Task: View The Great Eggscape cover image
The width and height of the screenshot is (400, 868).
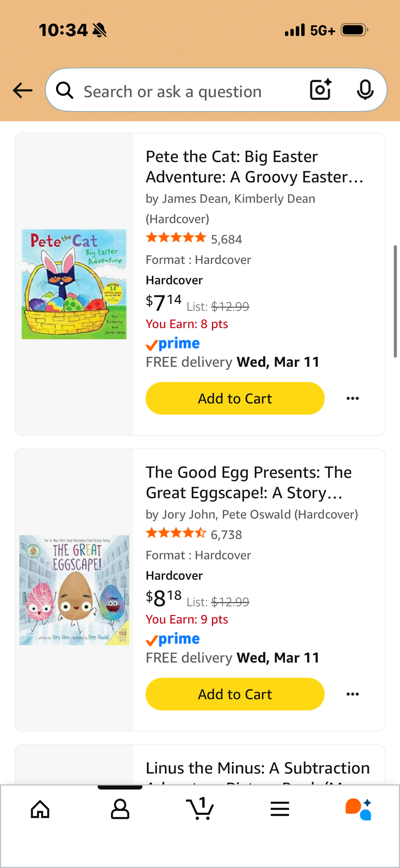Action: click(x=74, y=590)
